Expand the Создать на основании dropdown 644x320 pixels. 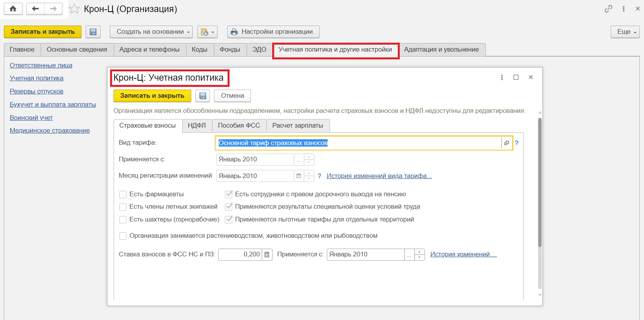[x=151, y=32]
